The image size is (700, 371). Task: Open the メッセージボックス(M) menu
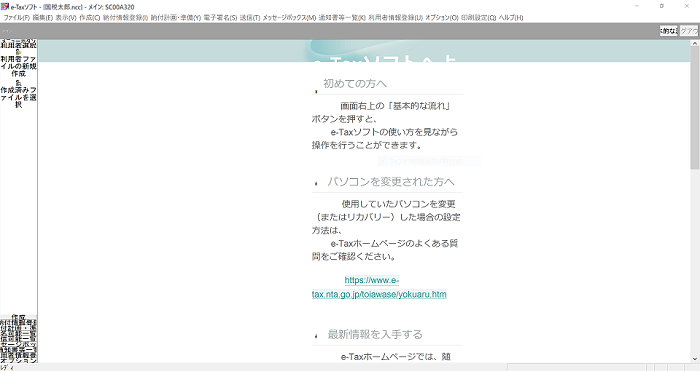tap(289, 18)
